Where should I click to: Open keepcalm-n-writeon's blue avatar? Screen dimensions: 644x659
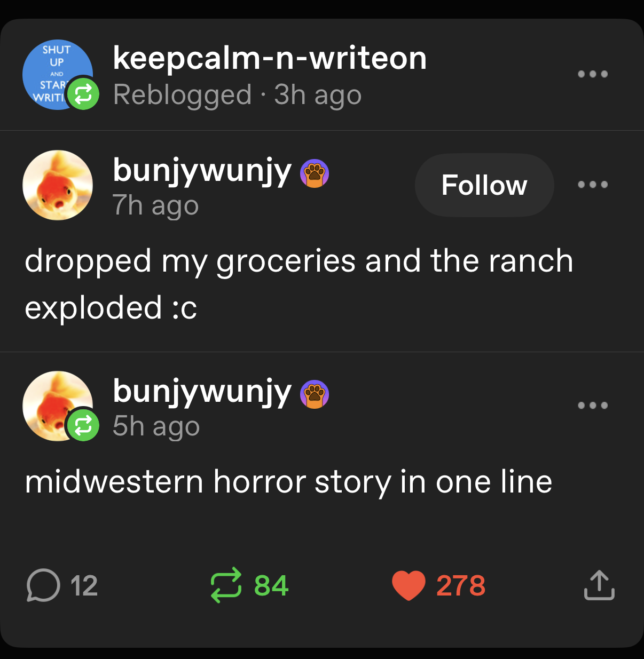[57, 75]
